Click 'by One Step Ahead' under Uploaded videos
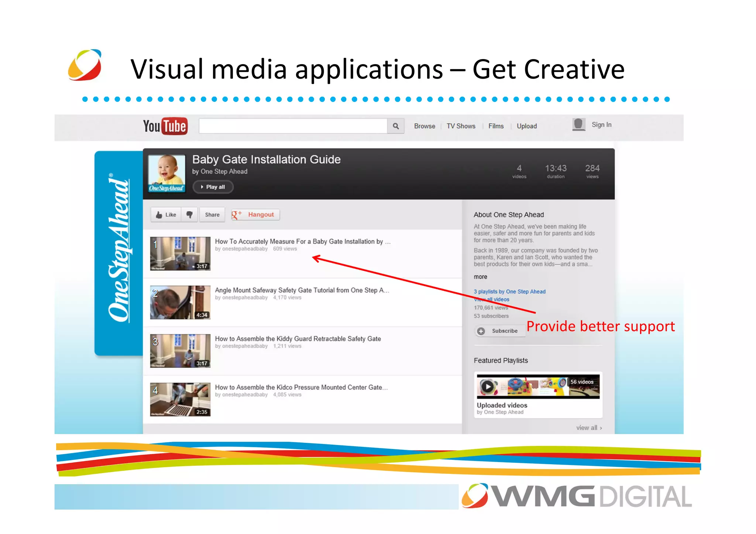The width and height of the screenshot is (756, 534). 500,412
